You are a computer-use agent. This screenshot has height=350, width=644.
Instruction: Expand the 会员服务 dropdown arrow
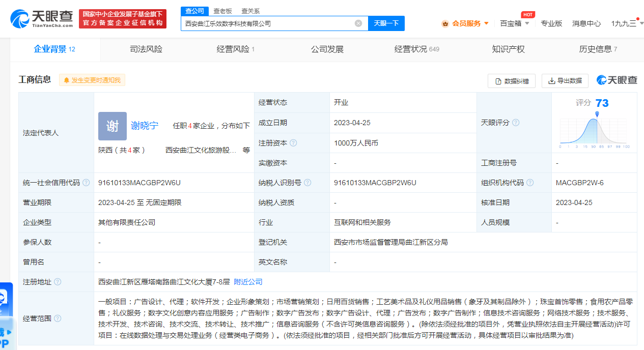pyautogui.click(x=486, y=23)
